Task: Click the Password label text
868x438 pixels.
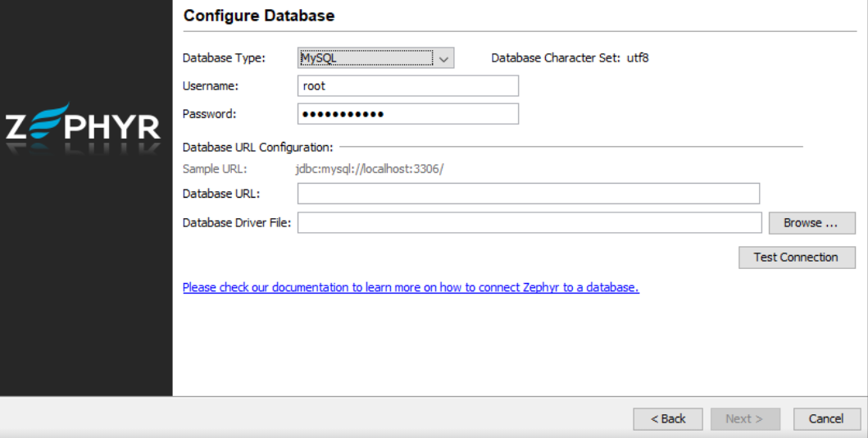Action: click(x=209, y=114)
